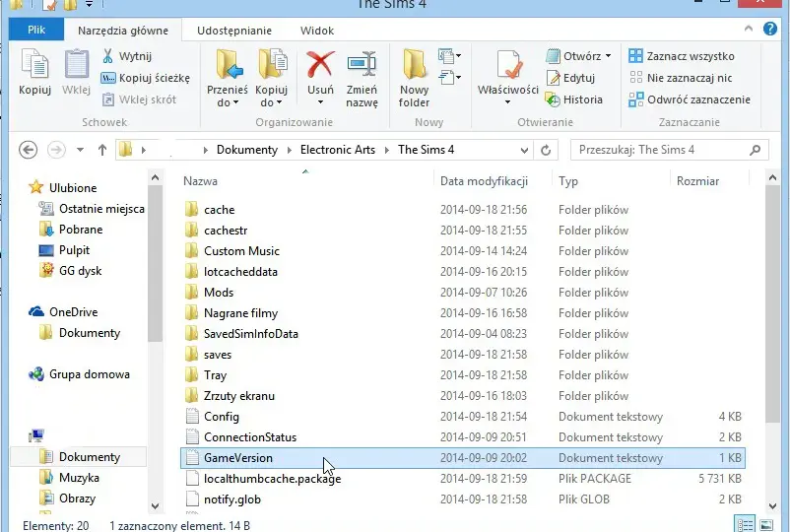
Task: Go up one folder level
Action: (102, 150)
